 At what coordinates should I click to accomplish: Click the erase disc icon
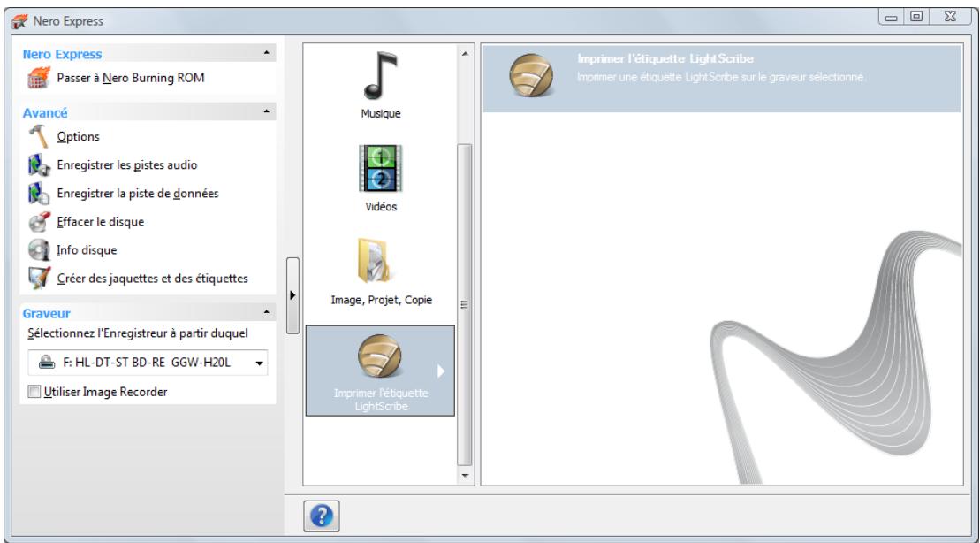click(x=39, y=221)
